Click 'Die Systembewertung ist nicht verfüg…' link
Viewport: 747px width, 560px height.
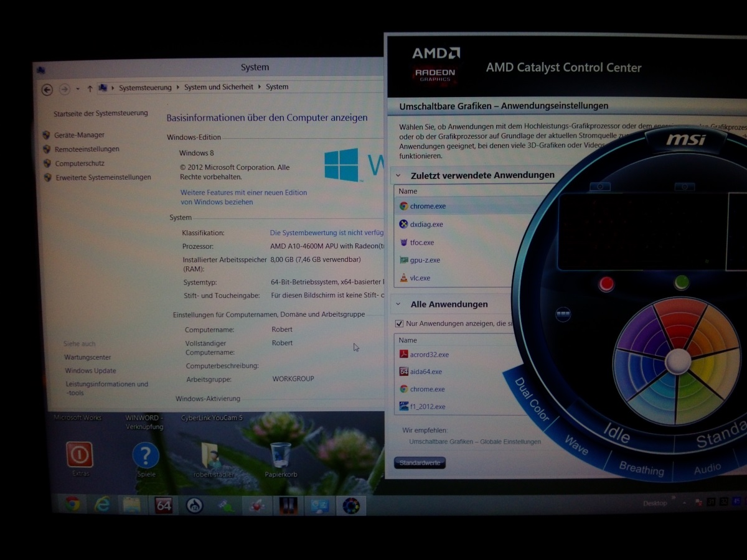pyautogui.click(x=327, y=233)
